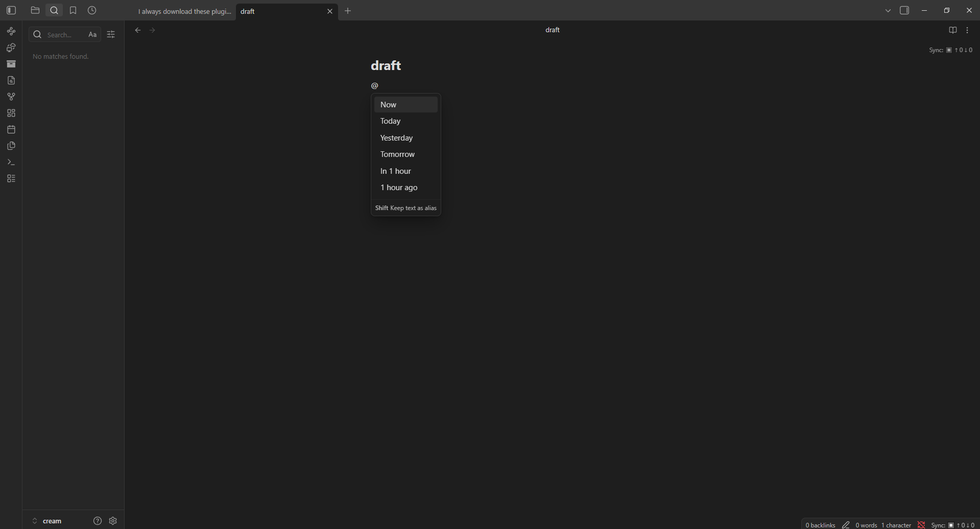
Task: Toggle match case Aa in search
Action: (x=93, y=34)
